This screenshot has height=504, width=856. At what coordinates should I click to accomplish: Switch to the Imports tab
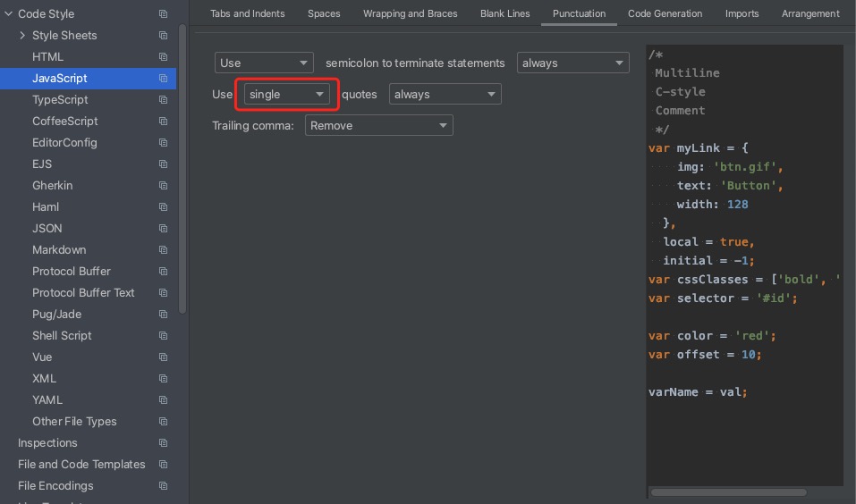coord(742,13)
